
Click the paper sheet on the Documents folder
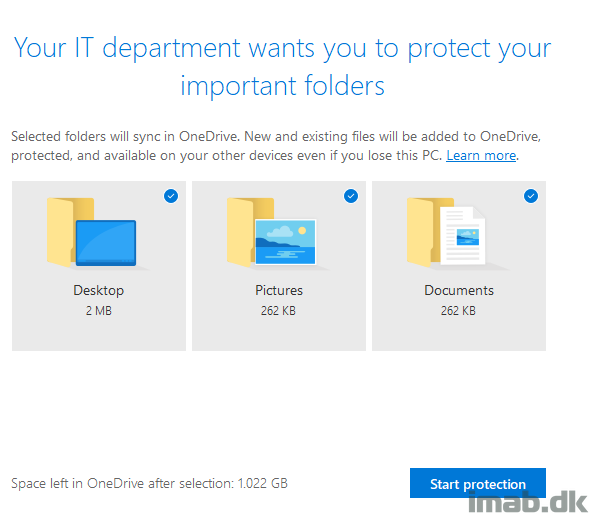point(463,236)
